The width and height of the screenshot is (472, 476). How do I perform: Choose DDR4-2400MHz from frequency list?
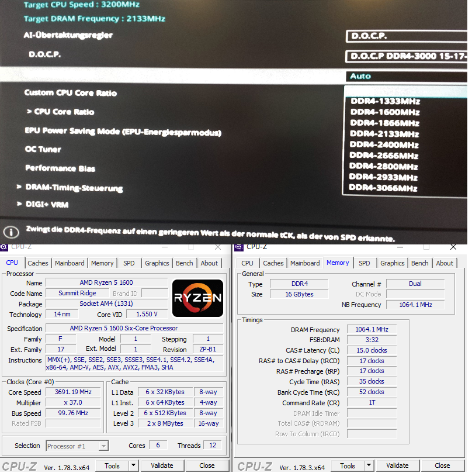point(384,145)
